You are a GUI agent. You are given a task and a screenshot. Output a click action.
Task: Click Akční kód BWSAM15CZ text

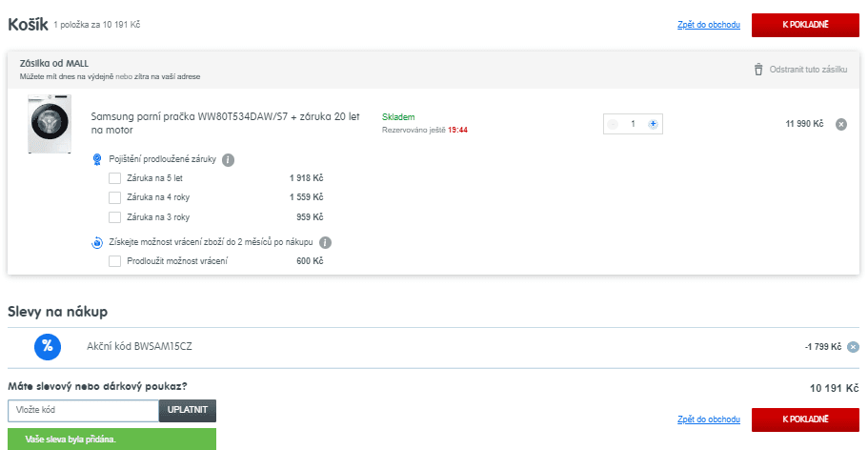tap(139, 347)
